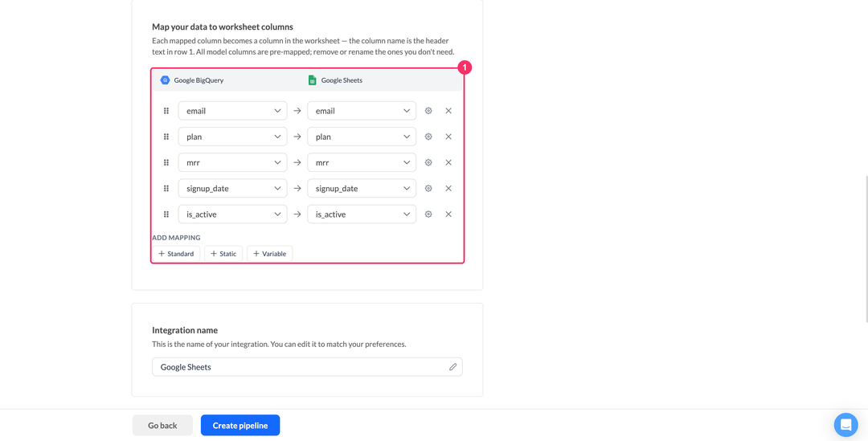Click the drag handle for the is_active mapping row
This screenshot has width=868, height=441.
pyautogui.click(x=166, y=214)
